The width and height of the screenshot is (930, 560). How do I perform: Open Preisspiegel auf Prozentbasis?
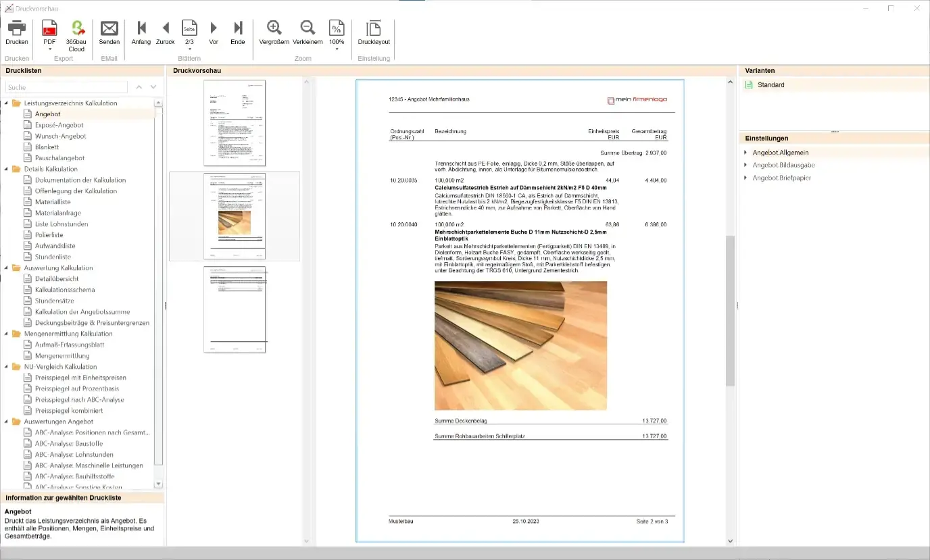77,388
